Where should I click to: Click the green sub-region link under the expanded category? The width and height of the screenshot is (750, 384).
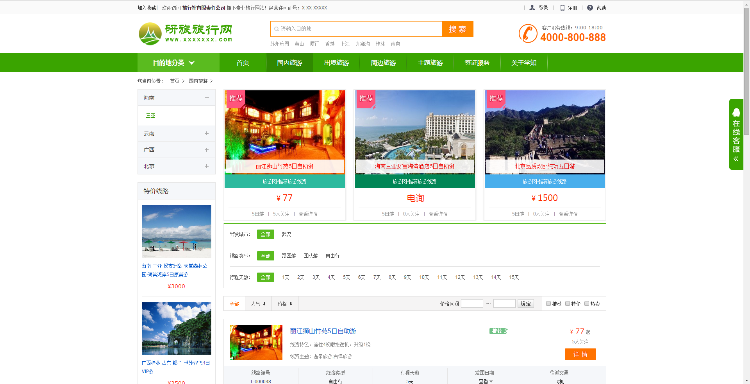coord(150,115)
